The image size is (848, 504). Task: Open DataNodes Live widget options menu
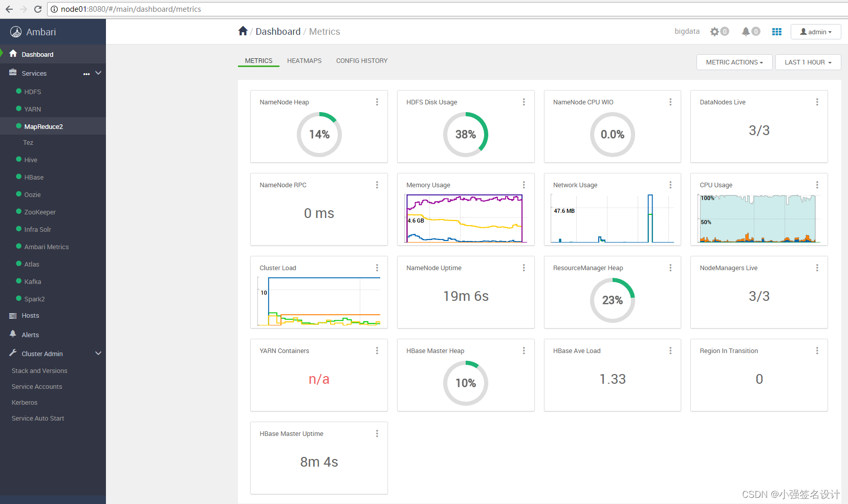[x=817, y=102]
